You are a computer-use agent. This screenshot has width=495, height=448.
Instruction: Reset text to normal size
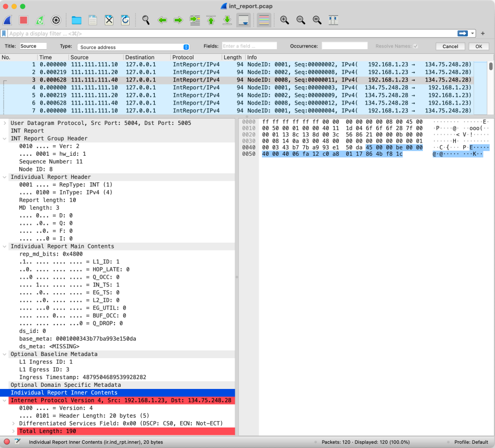[x=317, y=20]
